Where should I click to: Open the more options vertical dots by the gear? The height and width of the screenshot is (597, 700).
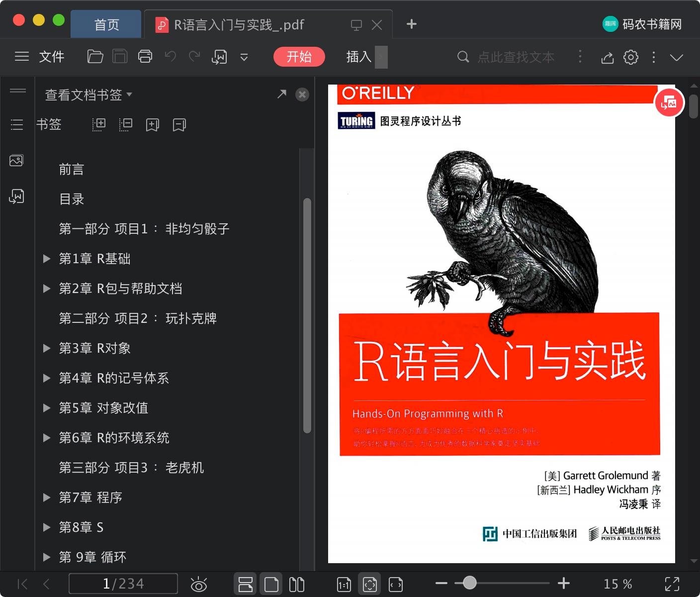(654, 57)
